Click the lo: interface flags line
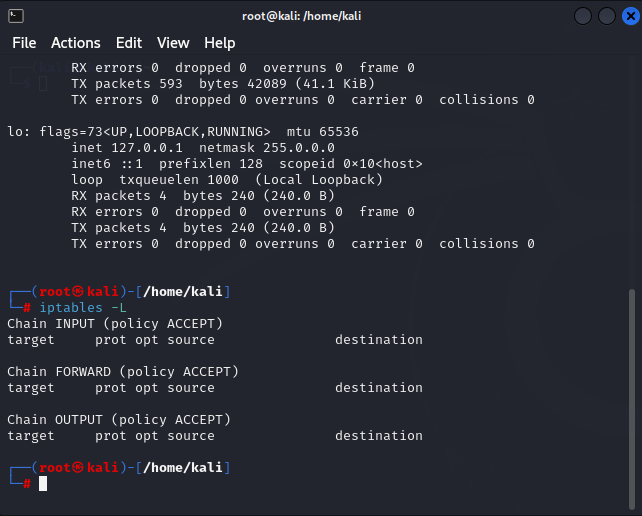This screenshot has width=642, height=516. point(183,132)
